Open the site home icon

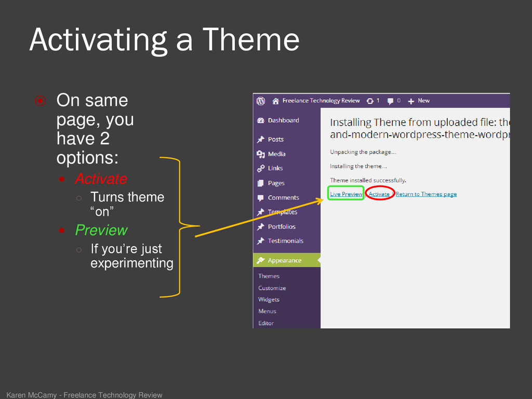click(x=275, y=101)
